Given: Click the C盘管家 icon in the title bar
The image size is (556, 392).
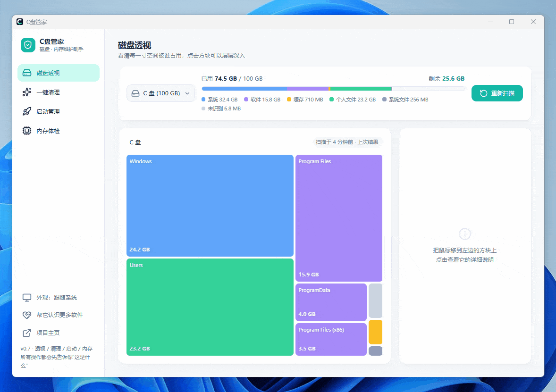Looking at the screenshot, I should click(20, 22).
